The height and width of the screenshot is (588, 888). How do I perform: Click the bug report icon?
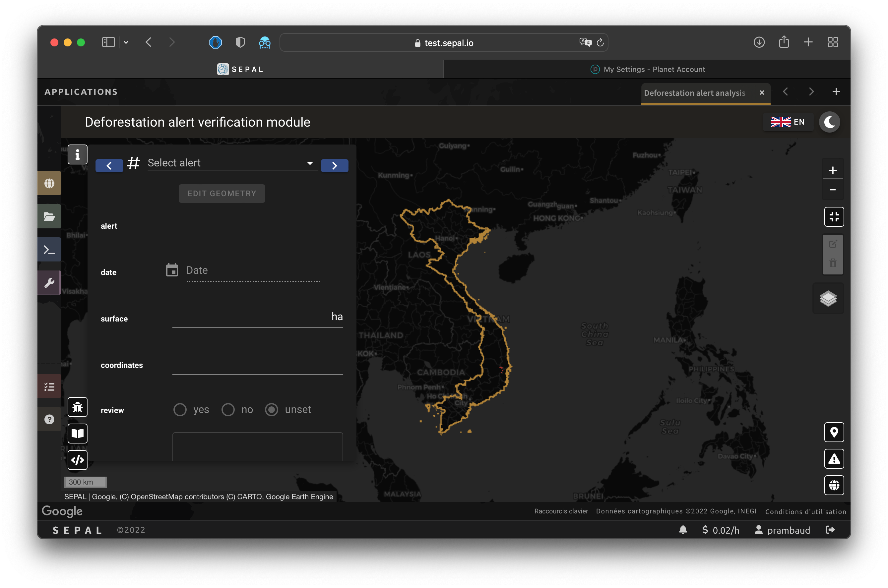click(x=77, y=407)
